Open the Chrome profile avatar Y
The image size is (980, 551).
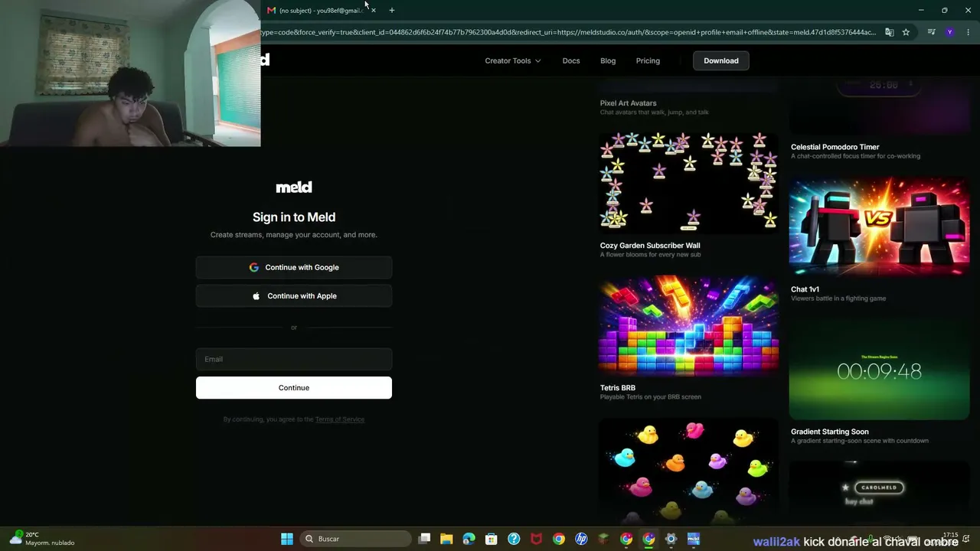pos(950,32)
